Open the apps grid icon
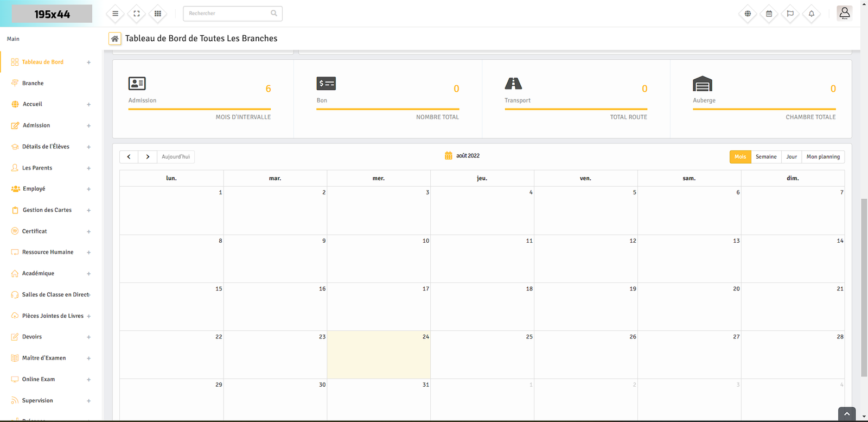868x422 pixels. tap(158, 14)
